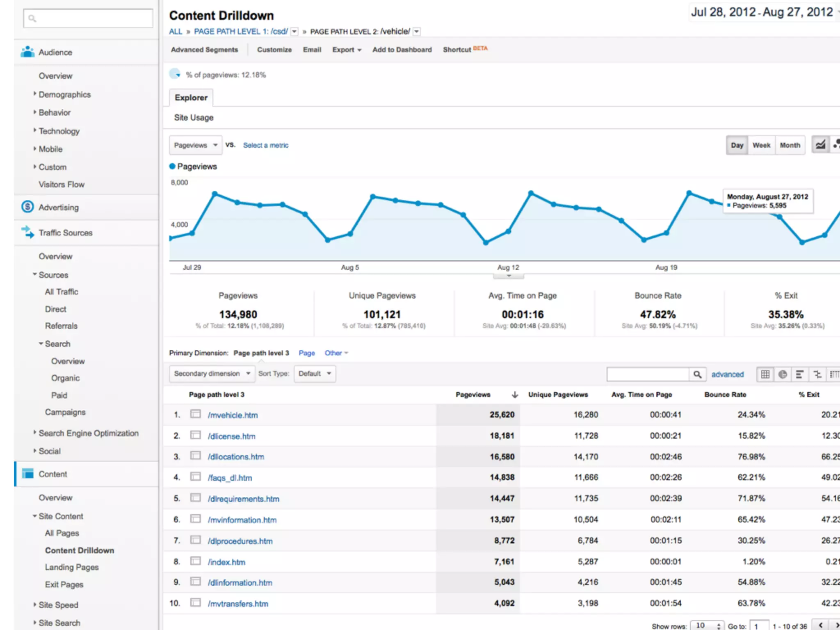Select the Explorer tab
The image size is (840, 630).
[191, 98]
